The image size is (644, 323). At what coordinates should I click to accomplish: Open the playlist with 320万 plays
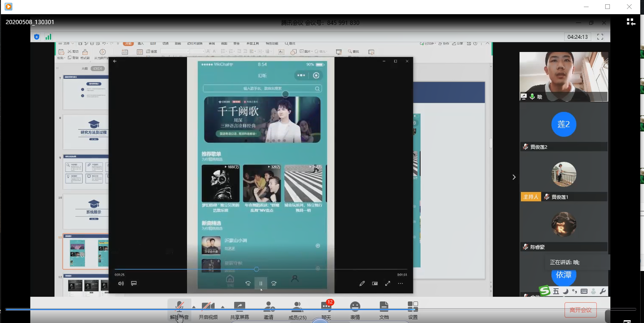[262, 183]
